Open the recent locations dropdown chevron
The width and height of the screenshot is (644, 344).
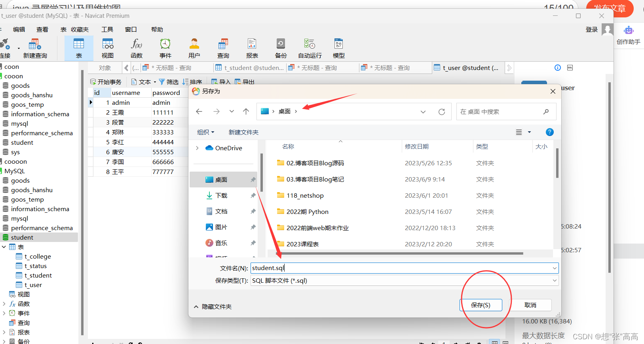232,112
